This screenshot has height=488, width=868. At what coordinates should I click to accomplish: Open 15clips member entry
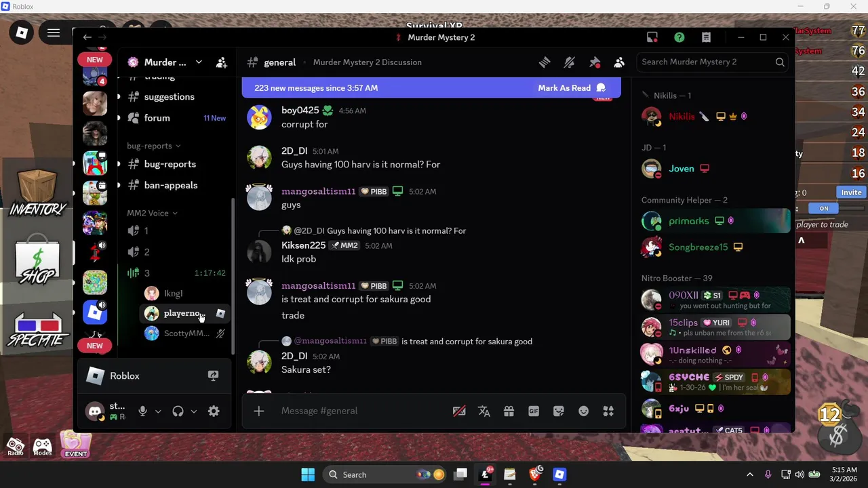(715, 327)
